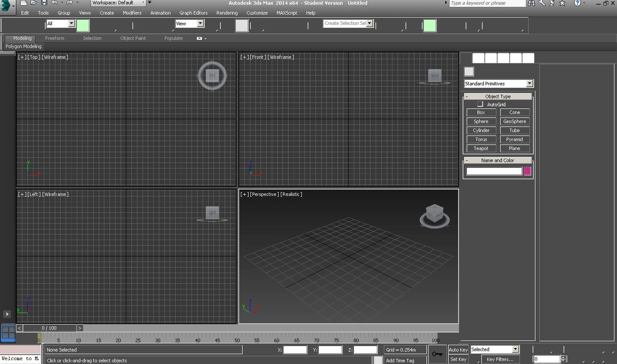Click the New Scene icon
This screenshot has height=364, width=617.
coord(23,3)
